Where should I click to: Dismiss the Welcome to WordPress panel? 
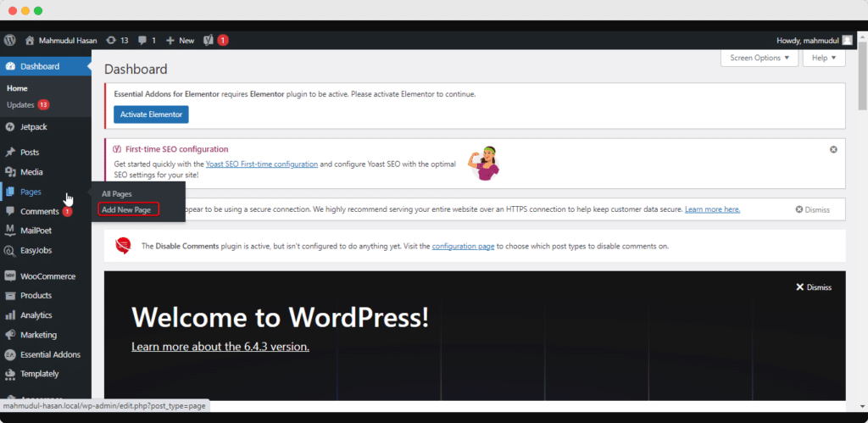point(814,287)
